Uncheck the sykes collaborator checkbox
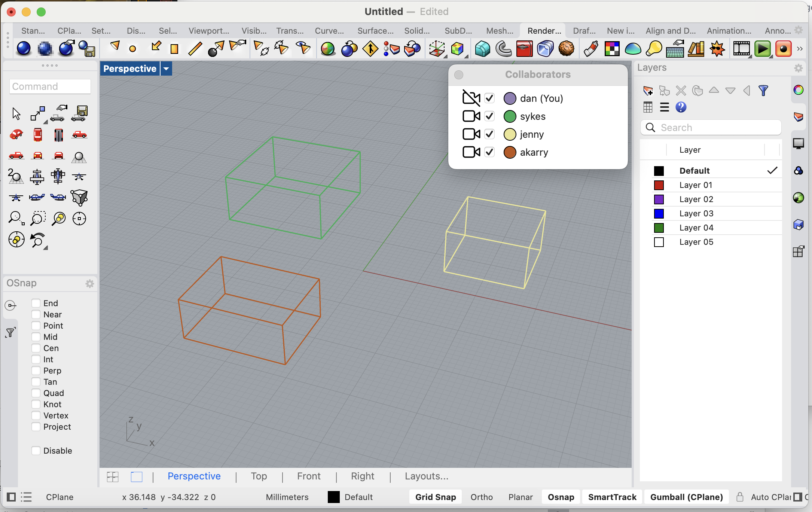Image resolution: width=812 pixels, height=512 pixels. 489,116
